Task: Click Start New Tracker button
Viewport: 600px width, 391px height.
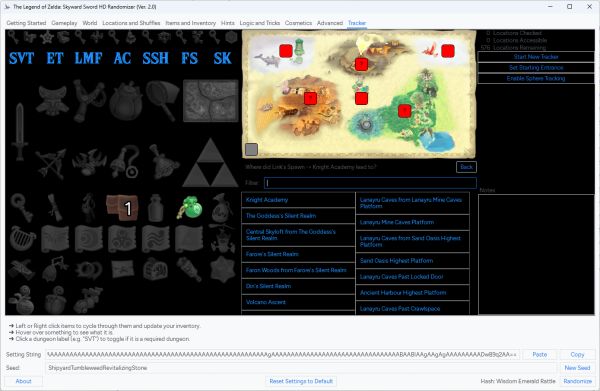Action: tap(536, 57)
